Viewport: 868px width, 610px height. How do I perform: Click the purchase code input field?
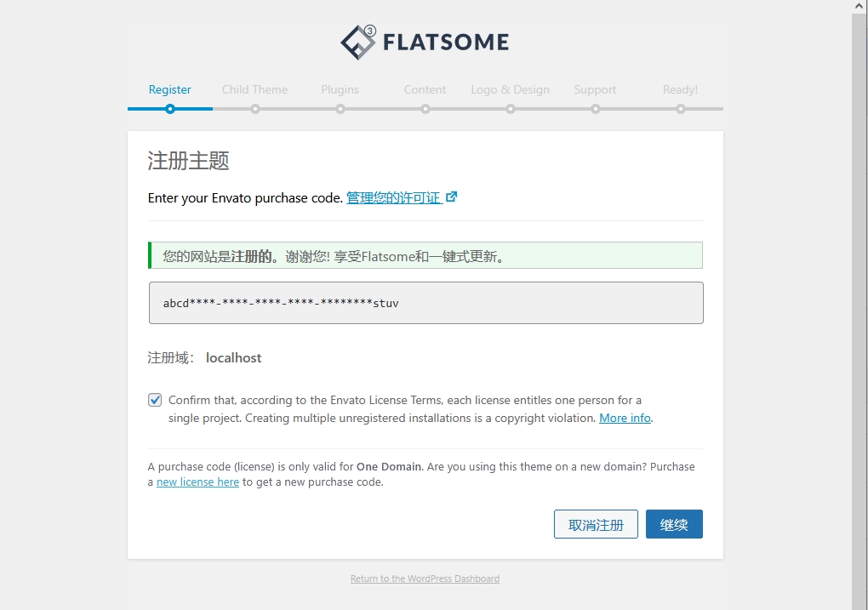(x=426, y=303)
